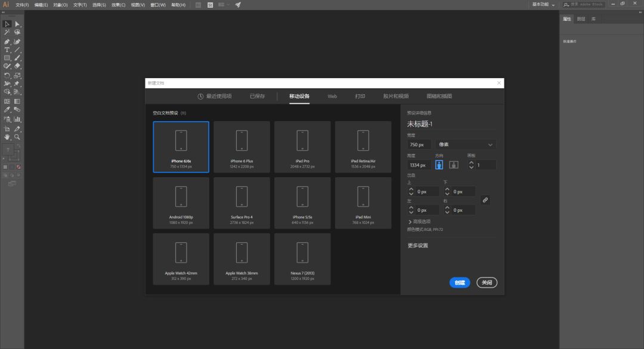
Task: Select the Rectangle tool
Action: [7, 58]
